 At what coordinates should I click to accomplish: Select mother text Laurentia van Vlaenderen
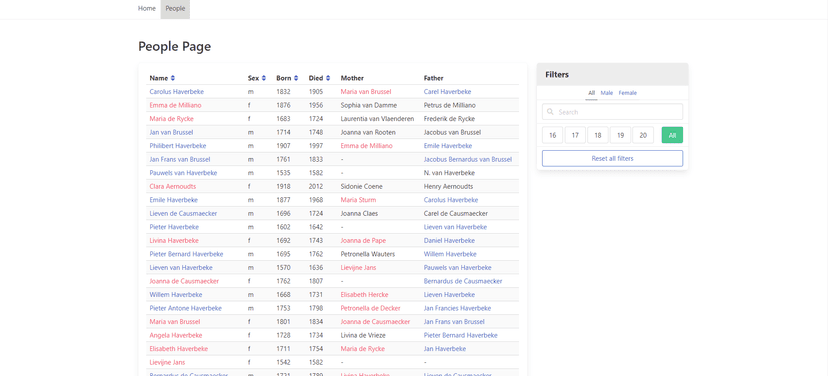(x=378, y=119)
